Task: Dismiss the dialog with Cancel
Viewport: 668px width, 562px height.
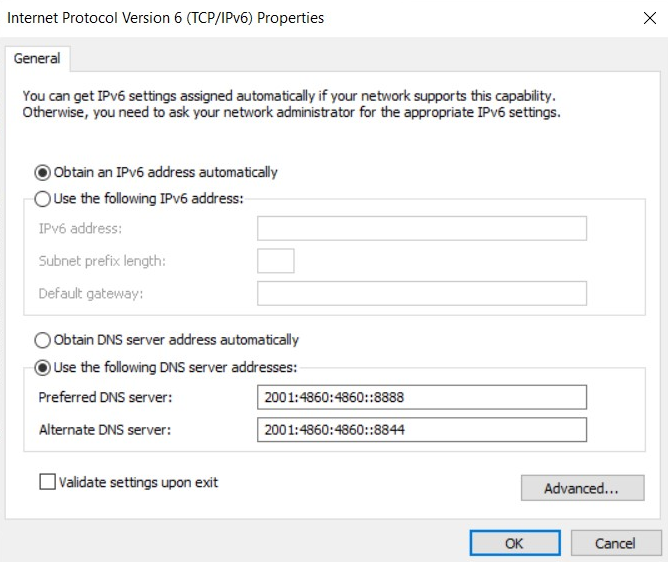Action: [616, 543]
